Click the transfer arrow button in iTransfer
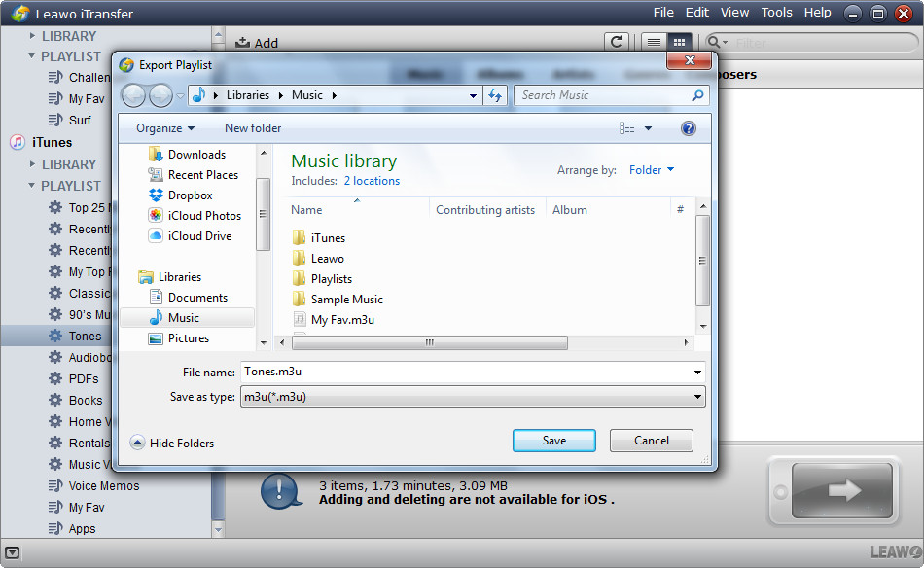The image size is (924, 568). coord(842,490)
